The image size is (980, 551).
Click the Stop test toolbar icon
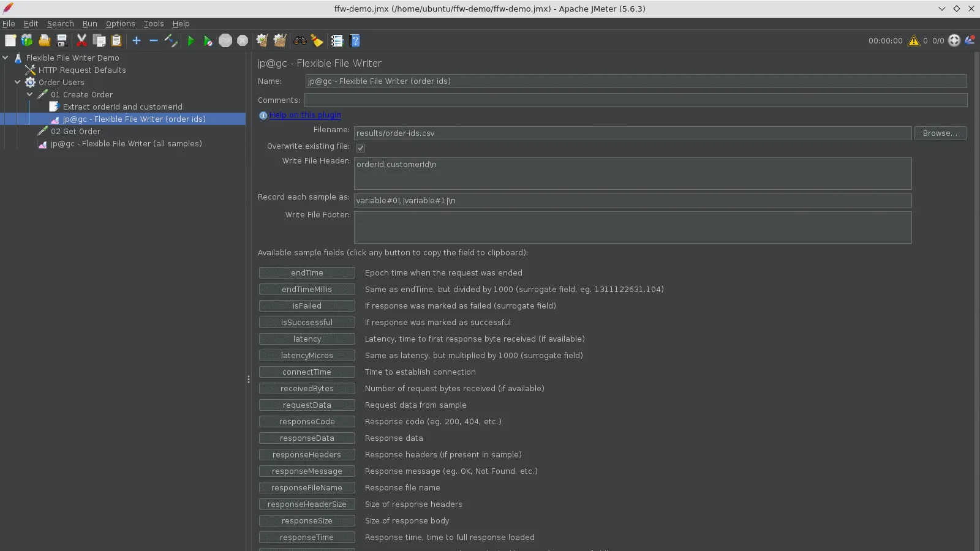(x=225, y=41)
